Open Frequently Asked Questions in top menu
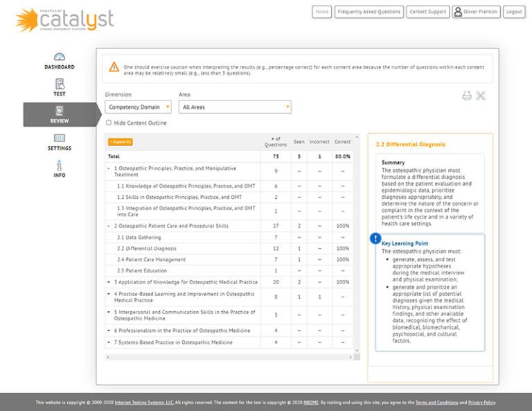The width and height of the screenshot is (532, 411). click(369, 12)
